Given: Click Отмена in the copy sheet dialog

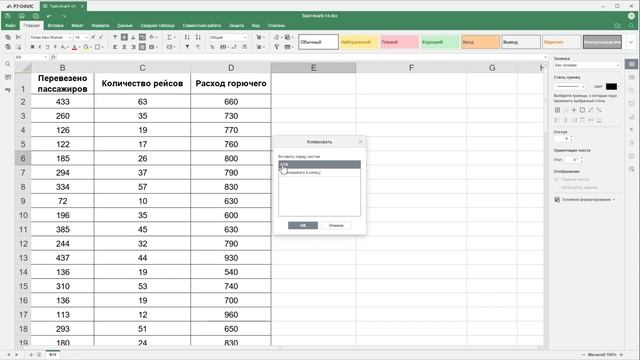Looking at the screenshot, I should [336, 225].
